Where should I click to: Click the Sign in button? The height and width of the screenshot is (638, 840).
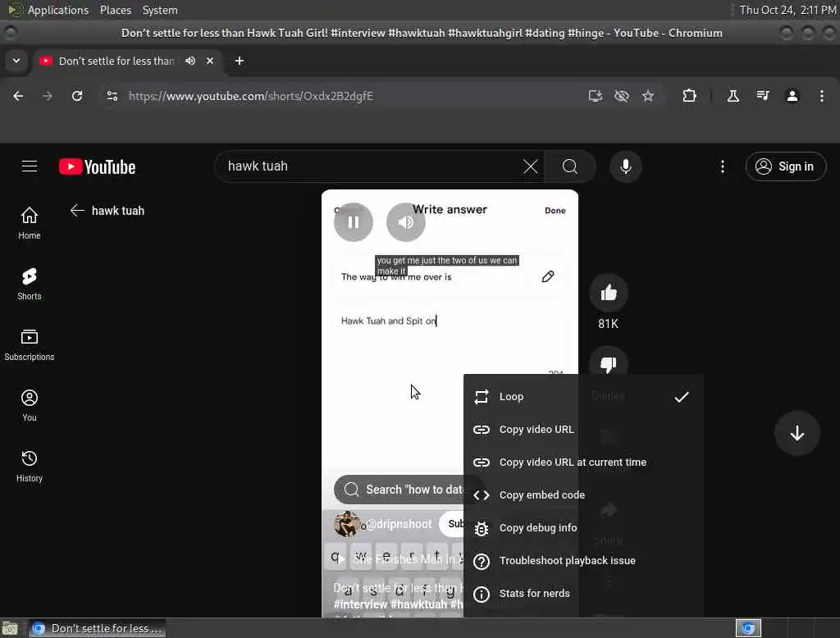point(785,166)
